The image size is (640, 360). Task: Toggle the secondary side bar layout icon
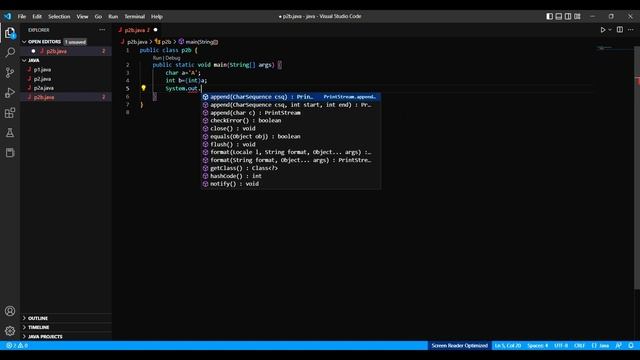(x=568, y=16)
